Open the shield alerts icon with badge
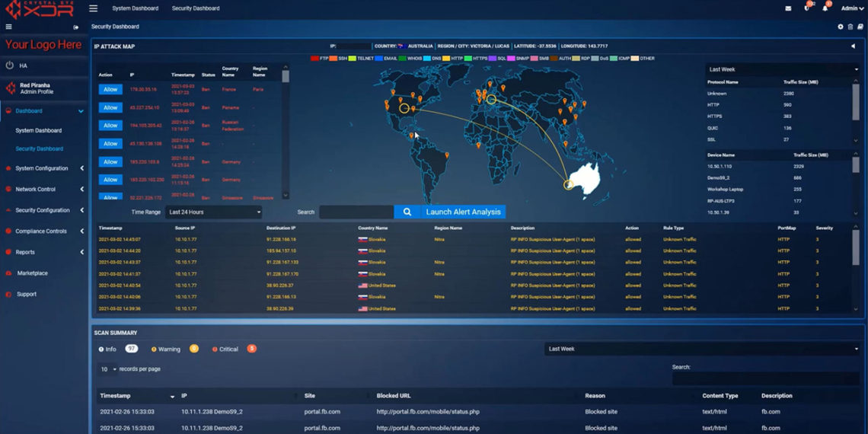Screen dimensions: 868x434 [807, 7]
